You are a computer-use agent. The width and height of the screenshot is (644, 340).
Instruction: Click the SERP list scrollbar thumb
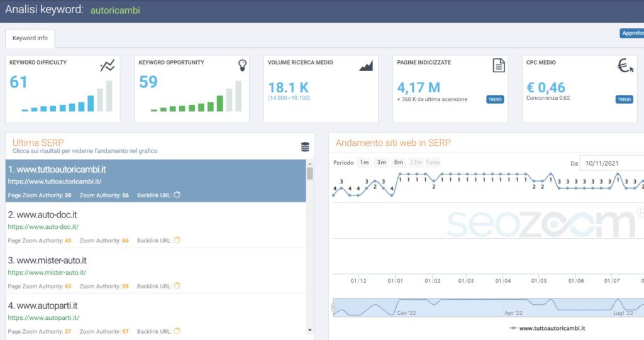pos(309,173)
